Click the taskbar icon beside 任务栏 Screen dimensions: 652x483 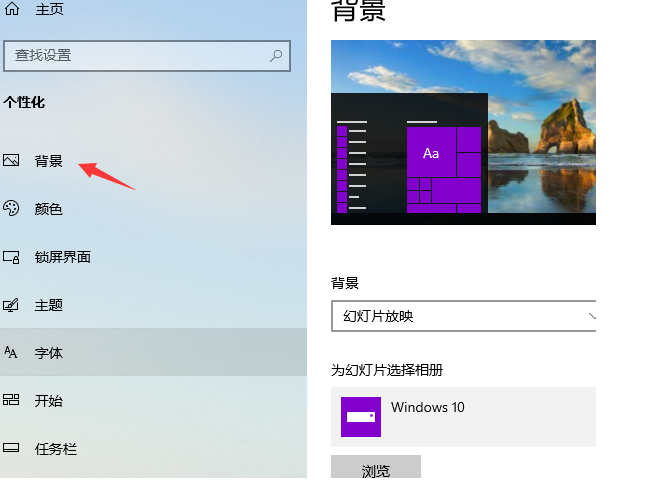click(x=12, y=448)
